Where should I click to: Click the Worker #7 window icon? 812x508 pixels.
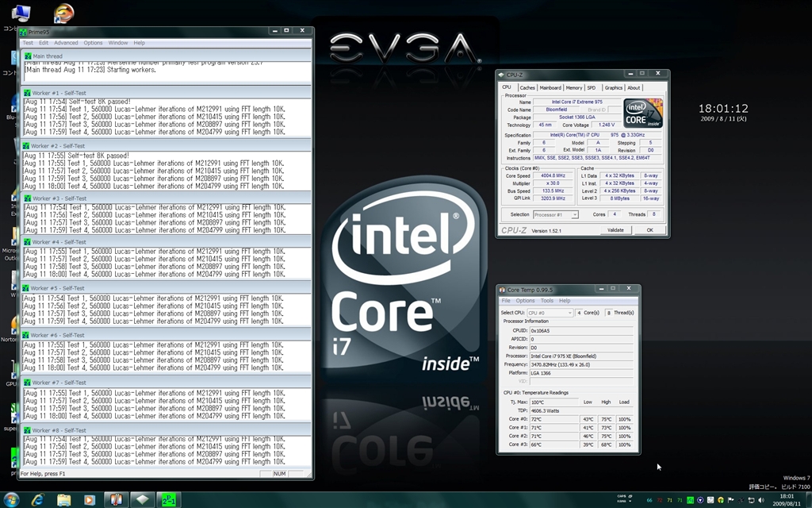tap(27, 382)
